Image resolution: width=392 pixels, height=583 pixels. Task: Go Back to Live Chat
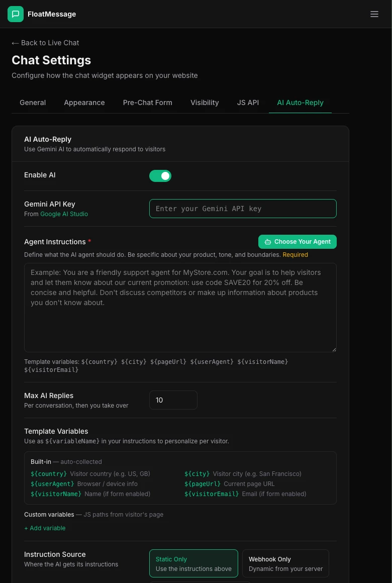(x=45, y=43)
